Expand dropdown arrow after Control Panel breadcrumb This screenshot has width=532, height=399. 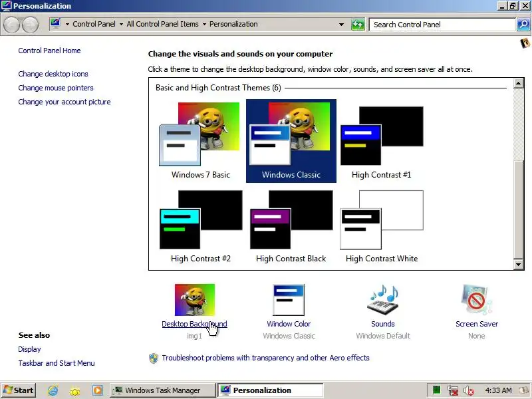(x=121, y=25)
